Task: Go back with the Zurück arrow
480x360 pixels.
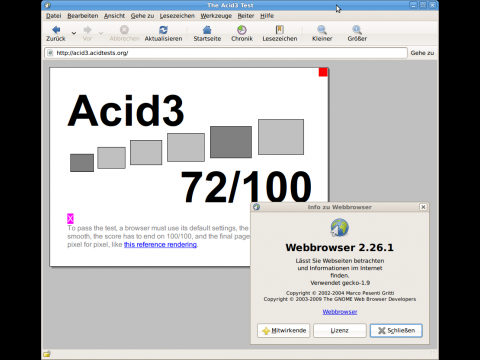Action: (x=56, y=30)
